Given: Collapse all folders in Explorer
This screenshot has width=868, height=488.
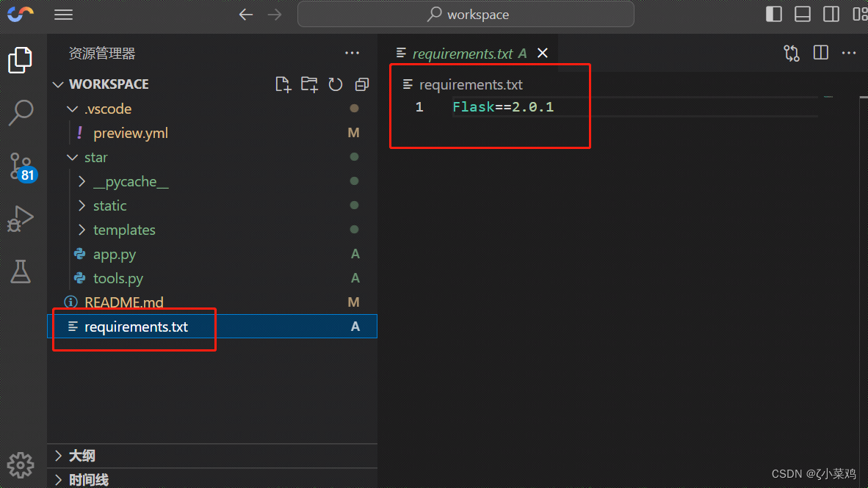Looking at the screenshot, I should coord(361,84).
